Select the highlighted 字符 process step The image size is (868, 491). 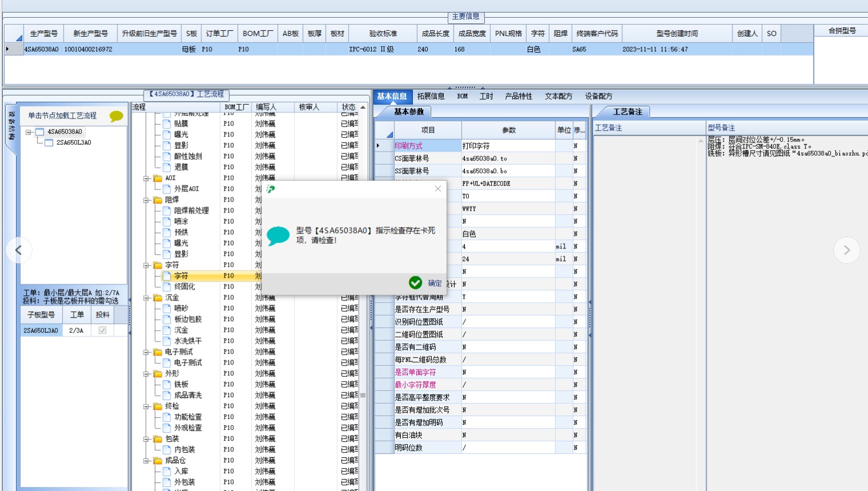click(181, 276)
